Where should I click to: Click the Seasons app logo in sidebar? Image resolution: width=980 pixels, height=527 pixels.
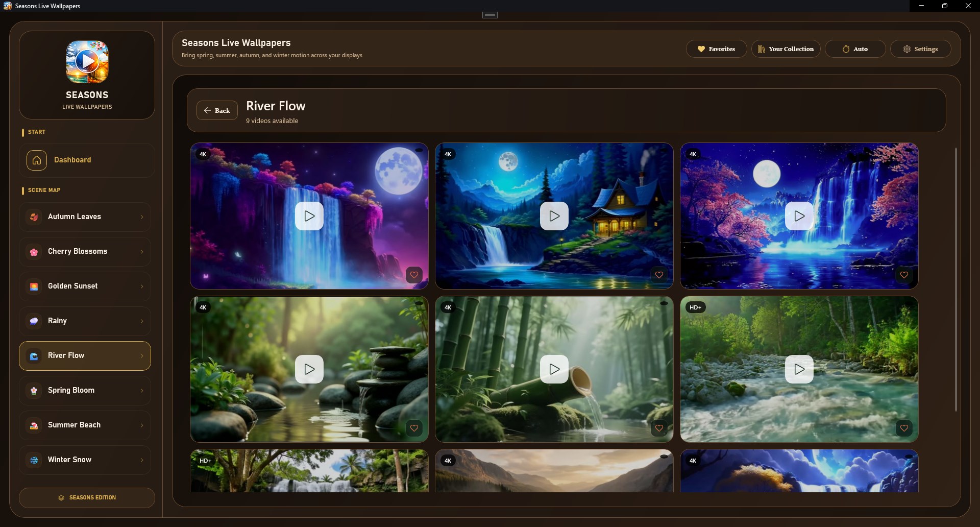tap(87, 62)
